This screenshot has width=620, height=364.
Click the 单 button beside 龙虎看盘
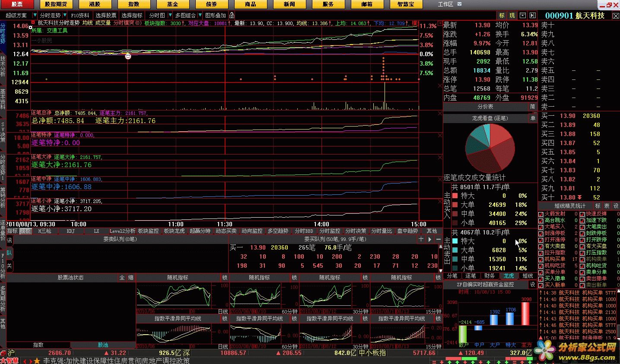(533, 117)
